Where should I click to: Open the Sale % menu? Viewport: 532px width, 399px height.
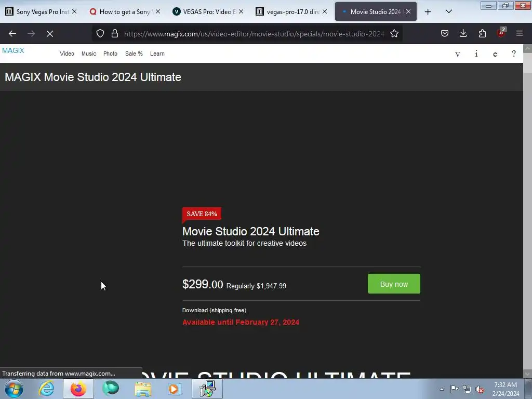tap(134, 54)
